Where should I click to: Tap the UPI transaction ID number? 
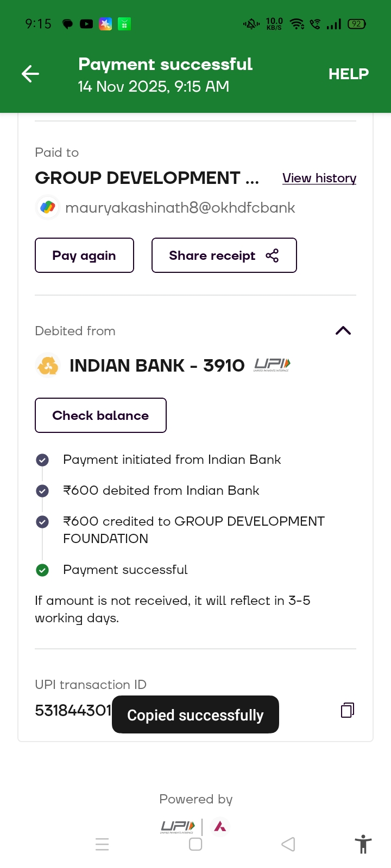pyautogui.click(x=73, y=710)
